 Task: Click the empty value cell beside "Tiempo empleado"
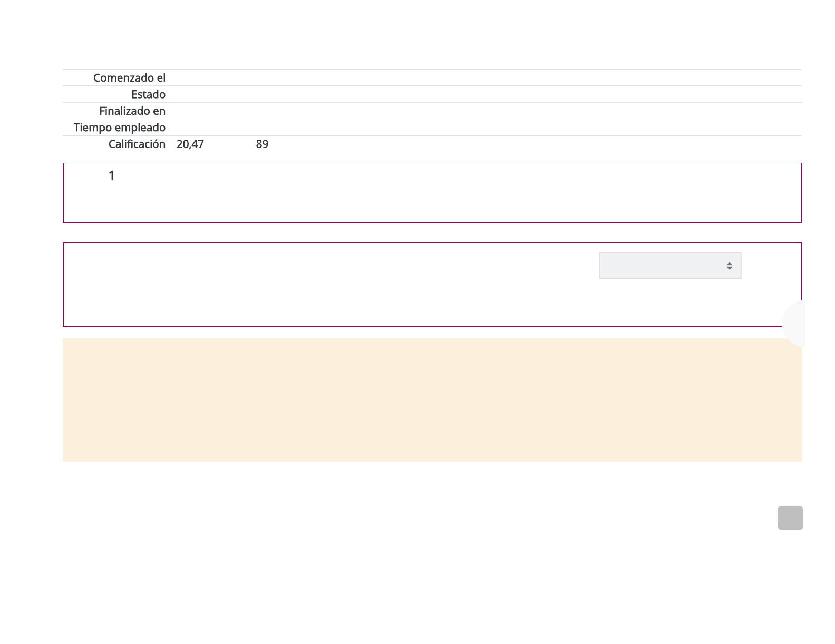474,128
